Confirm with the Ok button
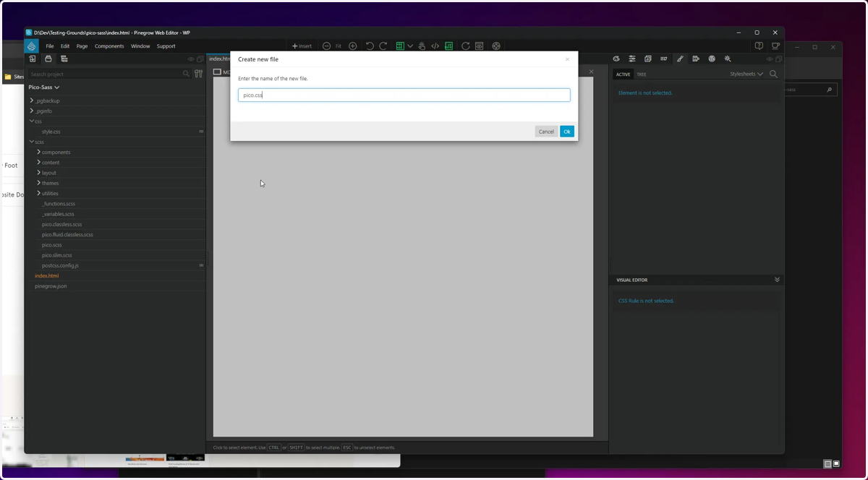Viewport: 868px width, 480px height. coord(567,132)
